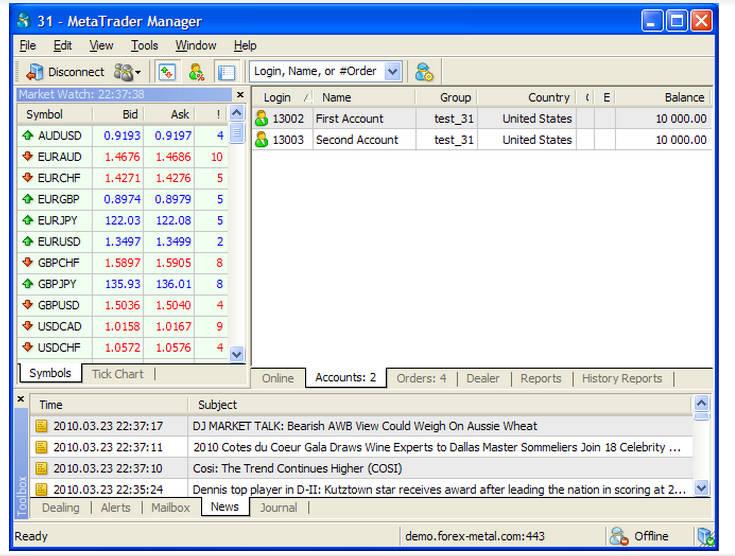Click the red down arrow for USDCAD
Image resolution: width=735 pixels, height=556 pixels.
click(28, 326)
